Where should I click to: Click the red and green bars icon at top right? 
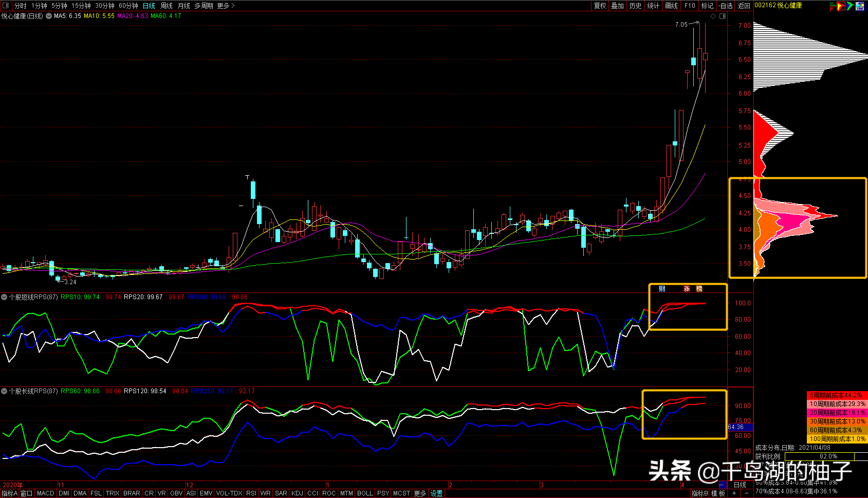[832, 6]
